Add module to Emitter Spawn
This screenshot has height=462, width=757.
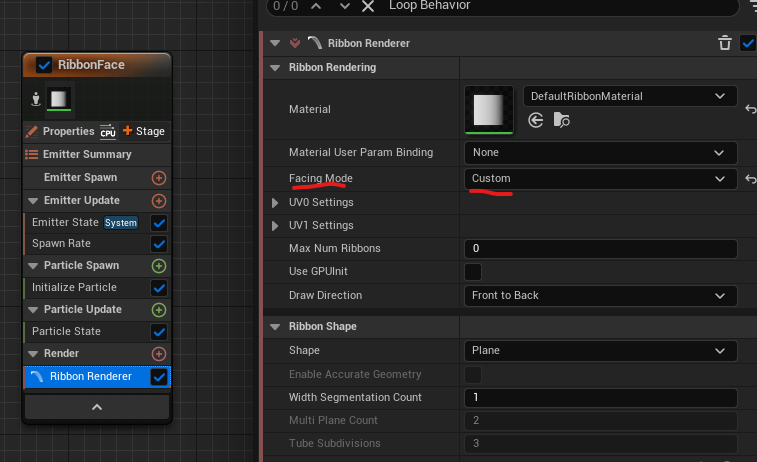[x=159, y=178]
